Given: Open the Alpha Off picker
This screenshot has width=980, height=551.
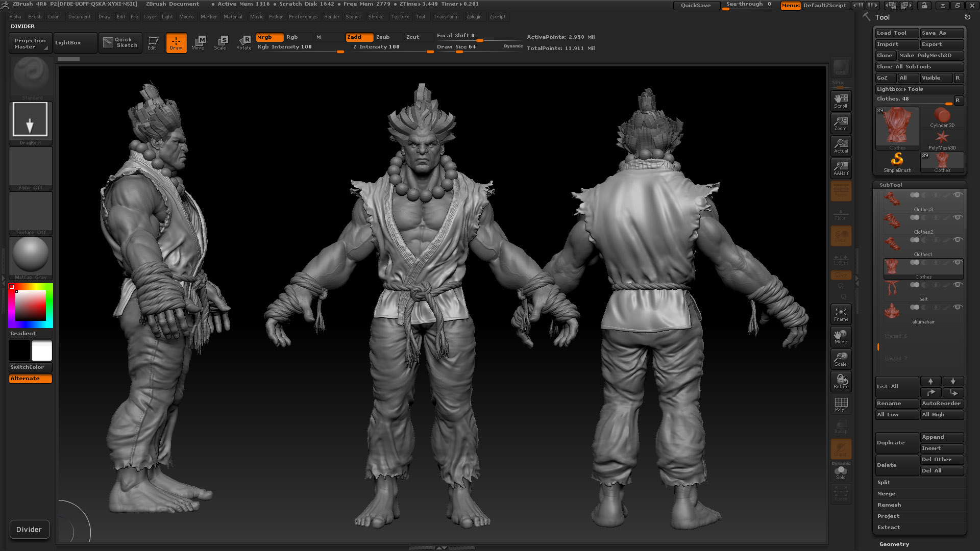Looking at the screenshot, I should 31,168.
